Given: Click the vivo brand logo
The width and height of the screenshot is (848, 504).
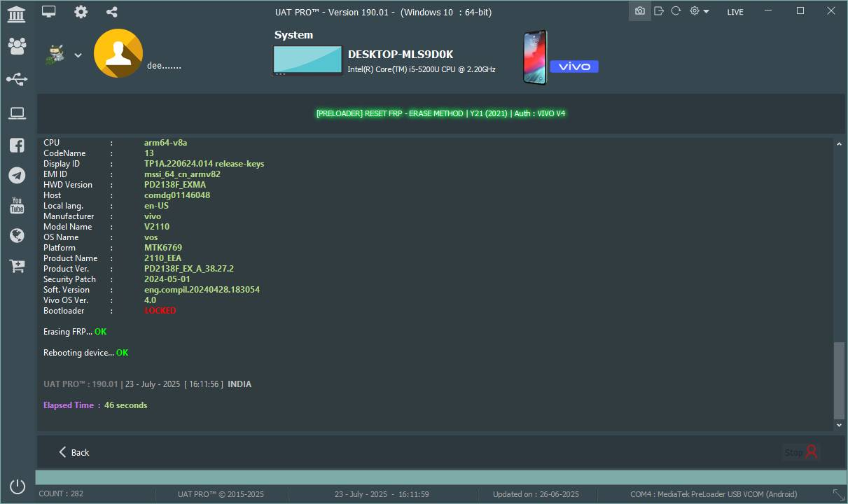Looking at the screenshot, I should 574,66.
